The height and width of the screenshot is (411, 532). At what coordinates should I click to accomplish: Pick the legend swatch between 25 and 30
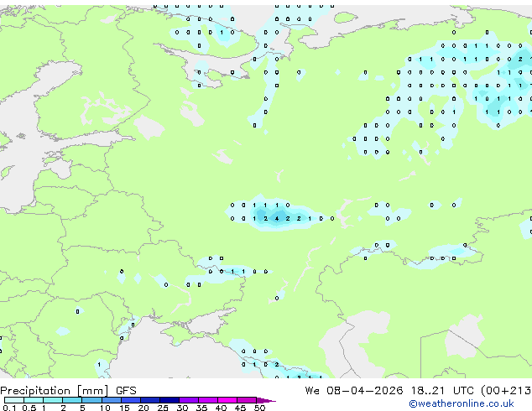point(170,400)
